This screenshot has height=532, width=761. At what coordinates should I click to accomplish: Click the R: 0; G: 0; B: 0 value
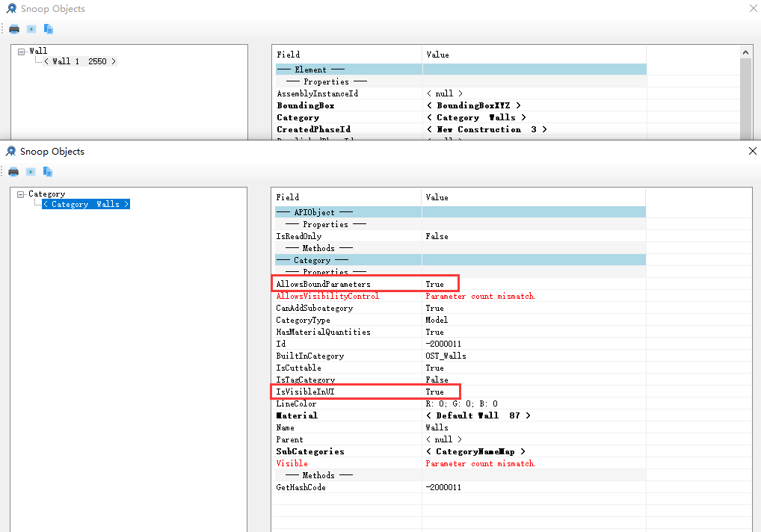coord(461,404)
